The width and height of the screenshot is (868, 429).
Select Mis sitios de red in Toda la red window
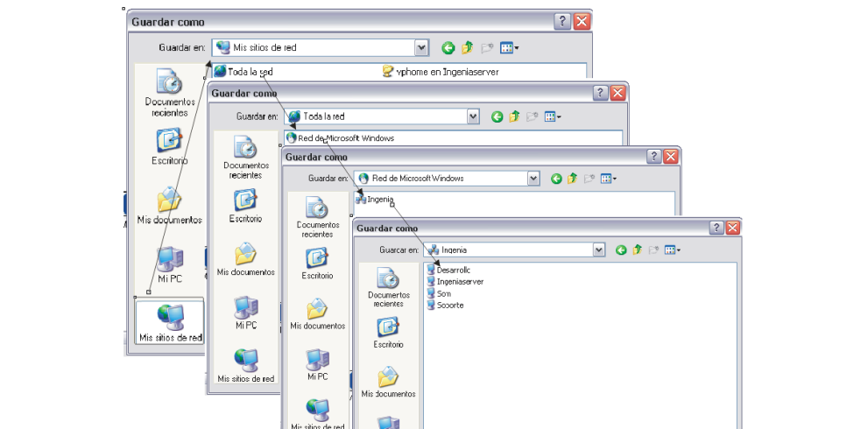click(245, 365)
